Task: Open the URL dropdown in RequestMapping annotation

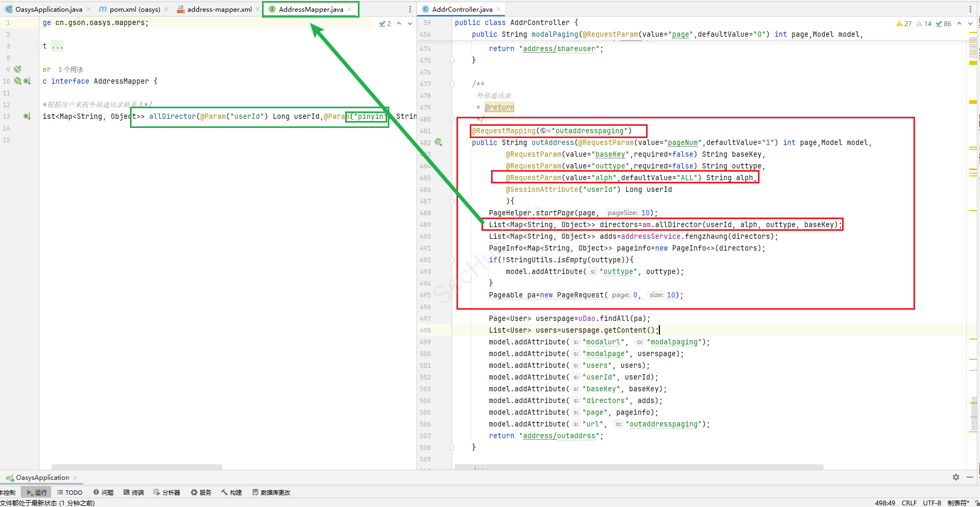Action: point(546,131)
